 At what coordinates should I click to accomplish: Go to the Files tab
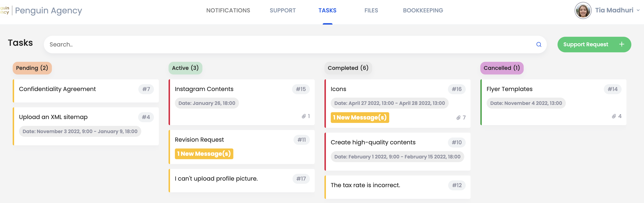point(371,10)
